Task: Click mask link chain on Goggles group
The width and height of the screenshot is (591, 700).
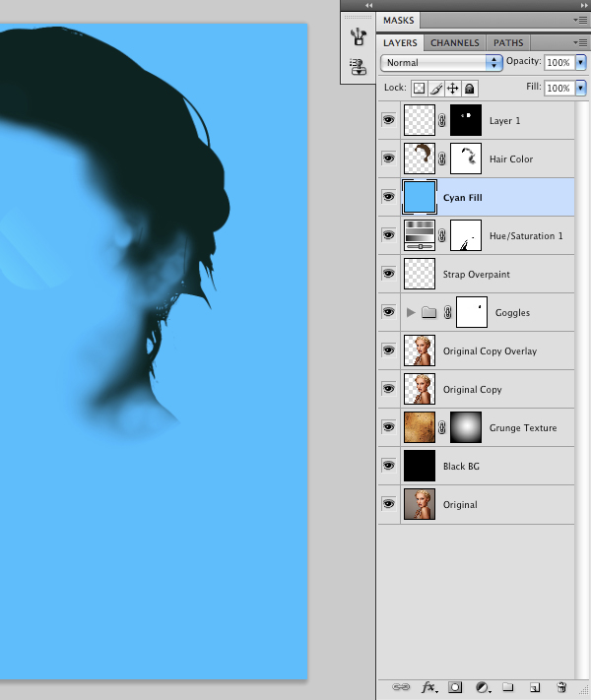Action: (447, 312)
